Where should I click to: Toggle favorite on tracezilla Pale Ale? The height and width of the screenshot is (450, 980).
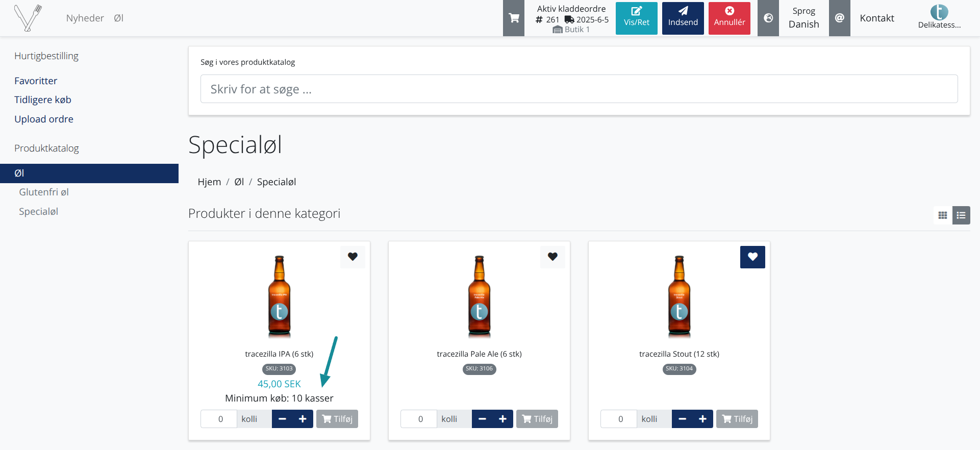(552, 257)
